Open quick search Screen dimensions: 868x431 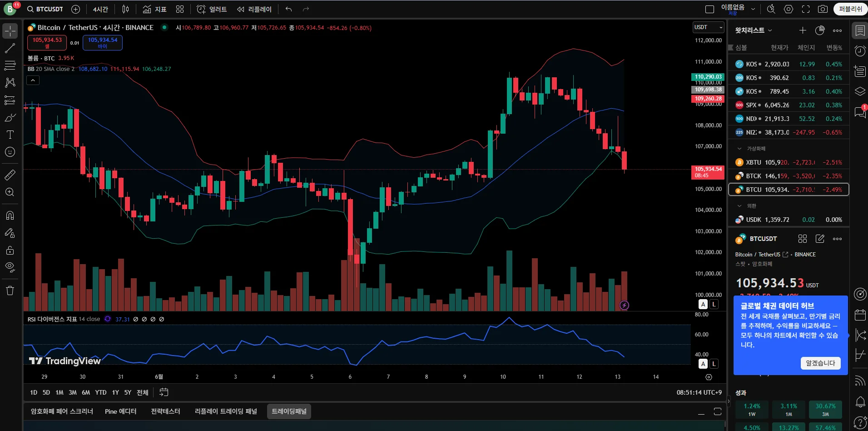pyautogui.click(x=771, y=9)
